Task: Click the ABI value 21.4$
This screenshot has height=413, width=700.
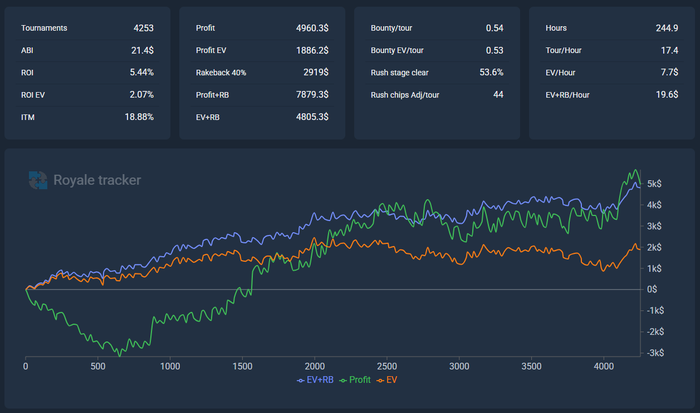Action: click(142, 50)
